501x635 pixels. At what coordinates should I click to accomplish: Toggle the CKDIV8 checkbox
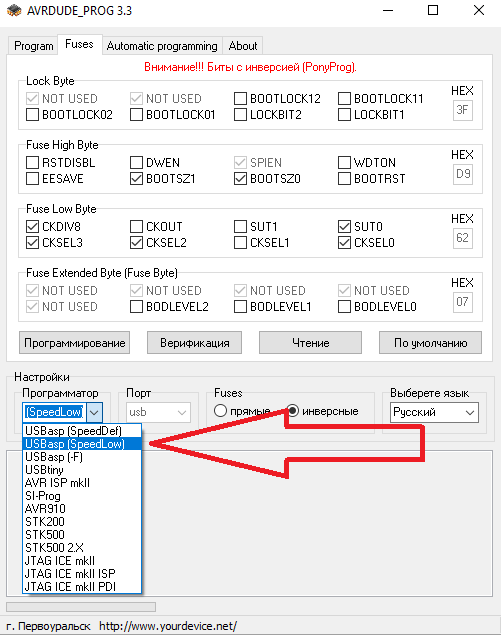tap(32, 226)
